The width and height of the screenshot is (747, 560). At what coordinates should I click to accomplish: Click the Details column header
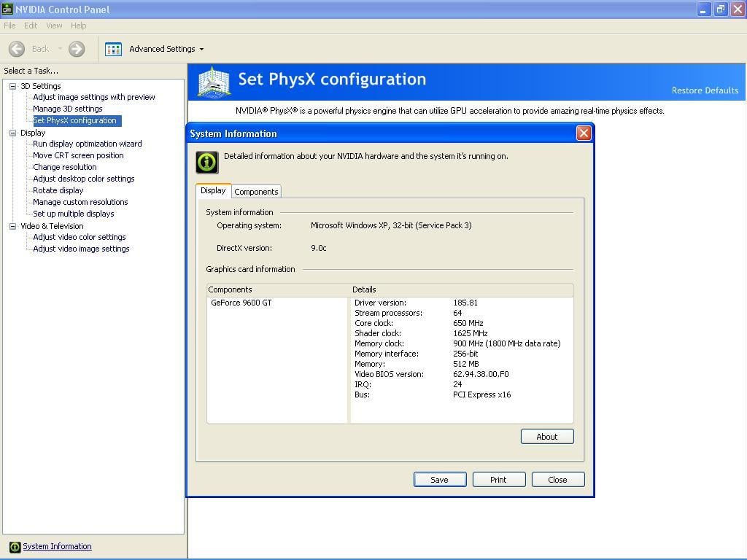462,289
